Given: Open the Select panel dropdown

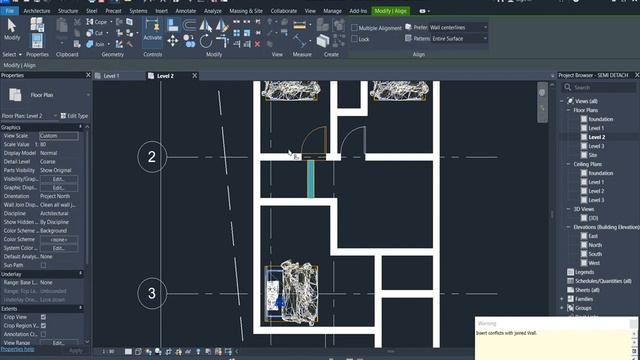Looking at the screenshot, I should 12,54.
